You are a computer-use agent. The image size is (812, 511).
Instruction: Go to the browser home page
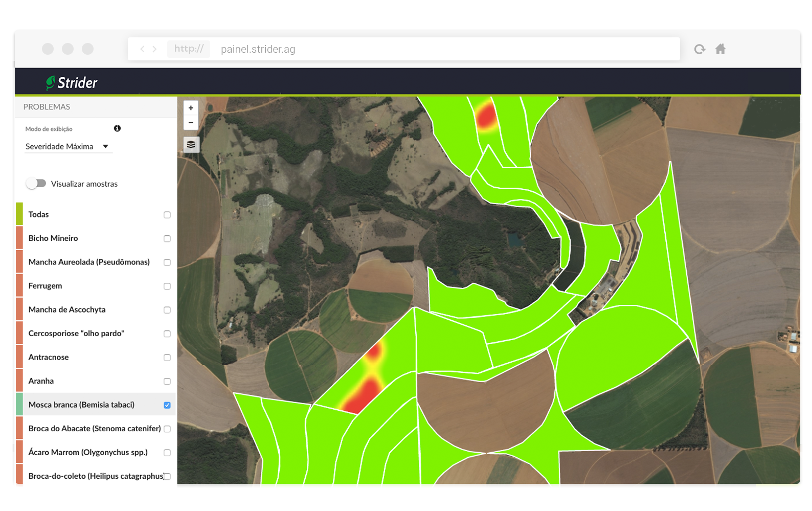720,49
